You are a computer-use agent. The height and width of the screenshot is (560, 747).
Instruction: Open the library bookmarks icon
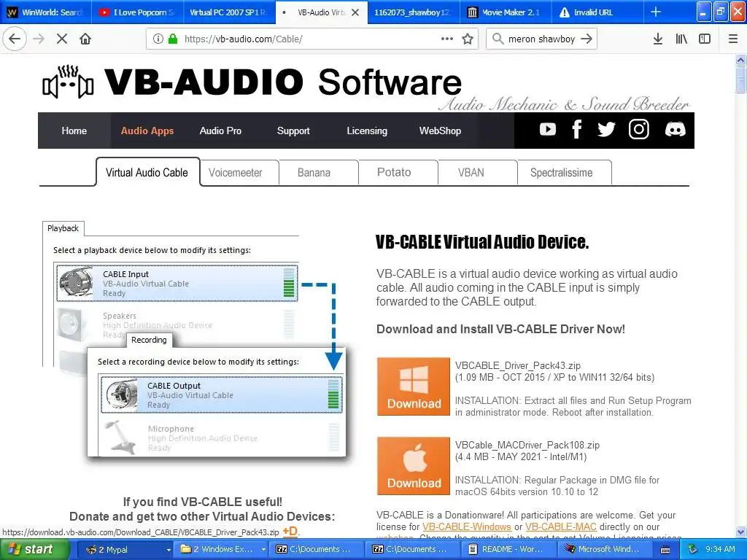[681, 39]
